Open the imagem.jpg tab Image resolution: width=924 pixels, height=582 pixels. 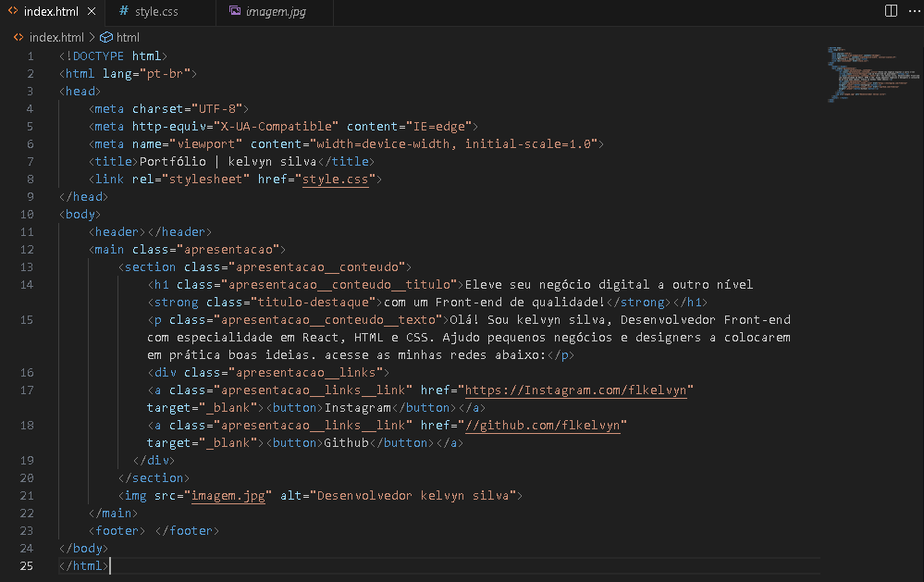(x=276, y=12)
